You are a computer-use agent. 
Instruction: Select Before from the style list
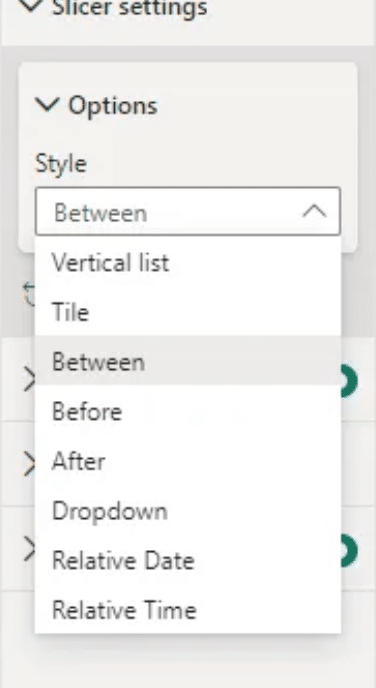pyautogui.click(x=188, y=412)
